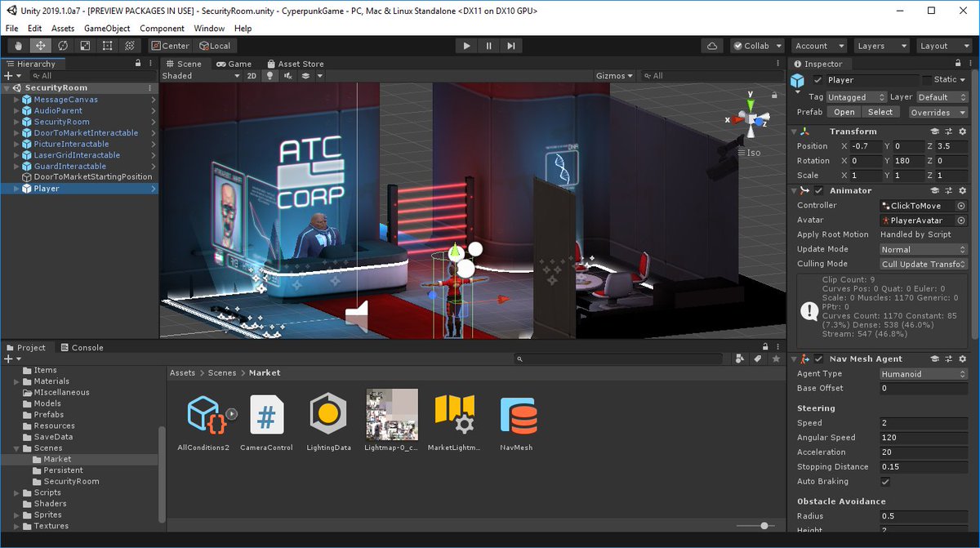Toggle Auto Braking in Nav Mesh Agent
The image size is (980, 548).
885,481
